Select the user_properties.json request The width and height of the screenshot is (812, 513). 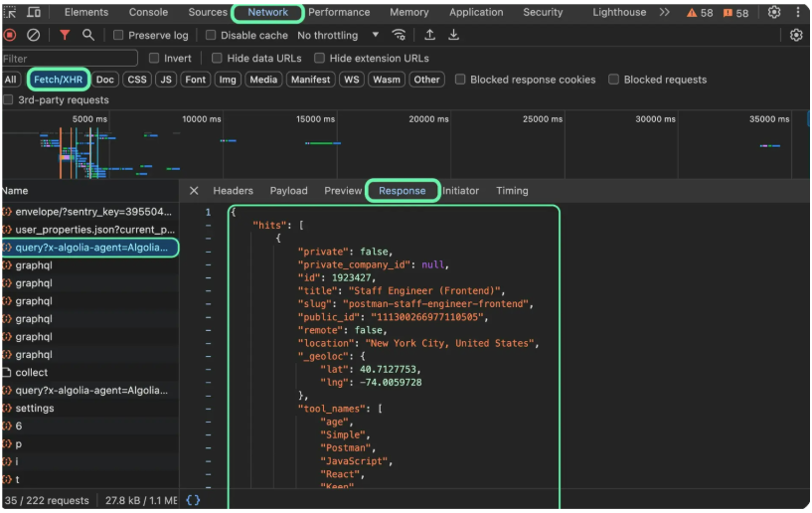90,229
